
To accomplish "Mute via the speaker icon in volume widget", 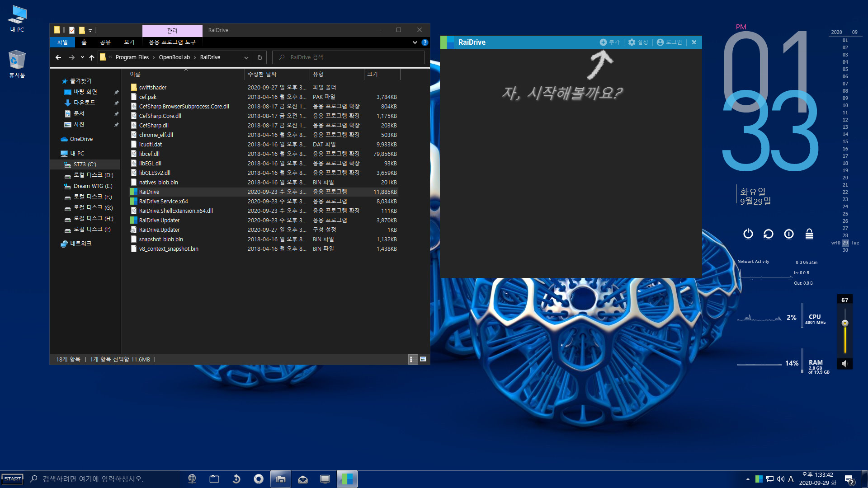I will point(844,363).
